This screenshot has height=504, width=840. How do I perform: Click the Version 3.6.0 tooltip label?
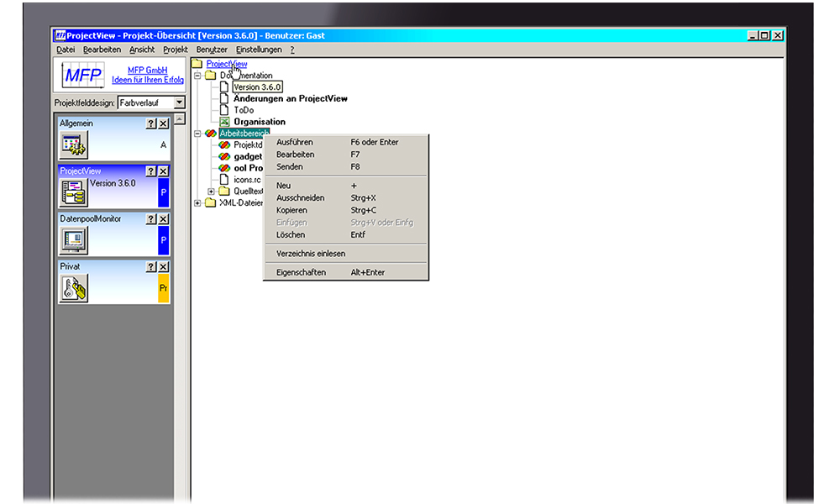pyautogui.click(x=257, y=87)
